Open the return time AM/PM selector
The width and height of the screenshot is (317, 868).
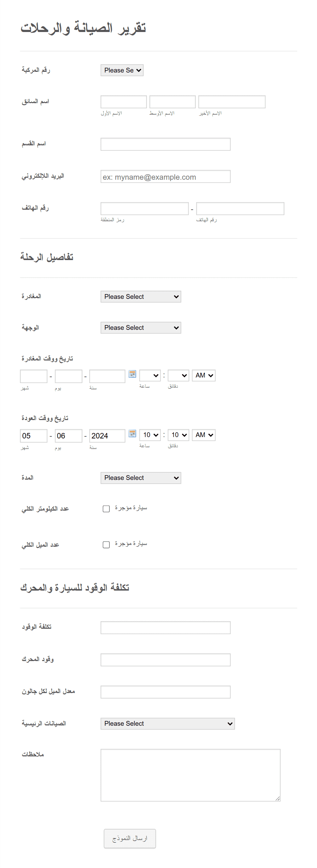click(203, 435)
